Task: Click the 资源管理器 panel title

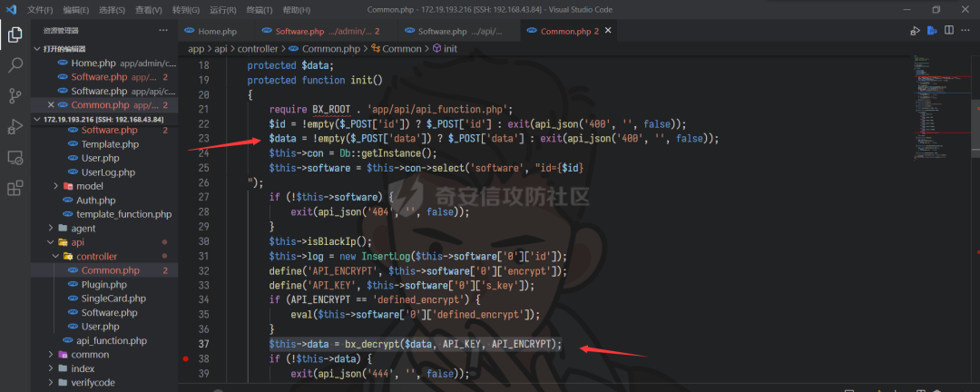Action: (61, 30)
